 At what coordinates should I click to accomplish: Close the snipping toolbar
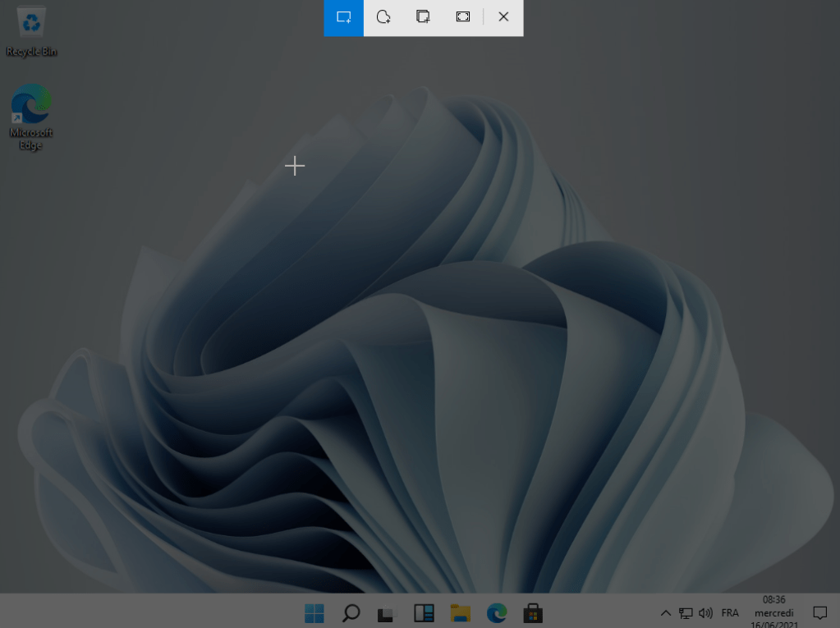503,17
